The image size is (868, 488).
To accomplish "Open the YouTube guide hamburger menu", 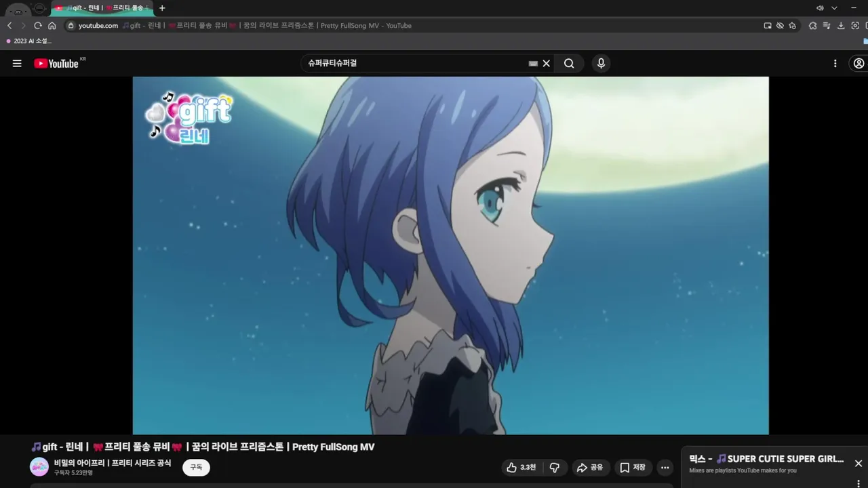I will [17, 64].
